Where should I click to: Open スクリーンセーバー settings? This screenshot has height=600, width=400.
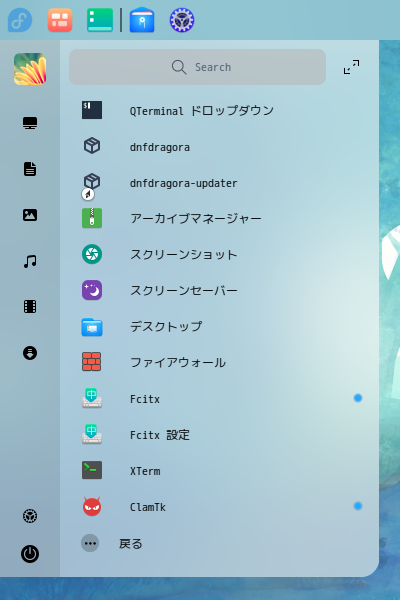click(x=219, y=290)
